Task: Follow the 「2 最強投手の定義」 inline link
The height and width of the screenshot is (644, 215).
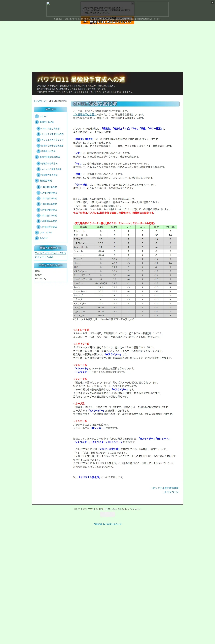Action: (x=85, y=115)
